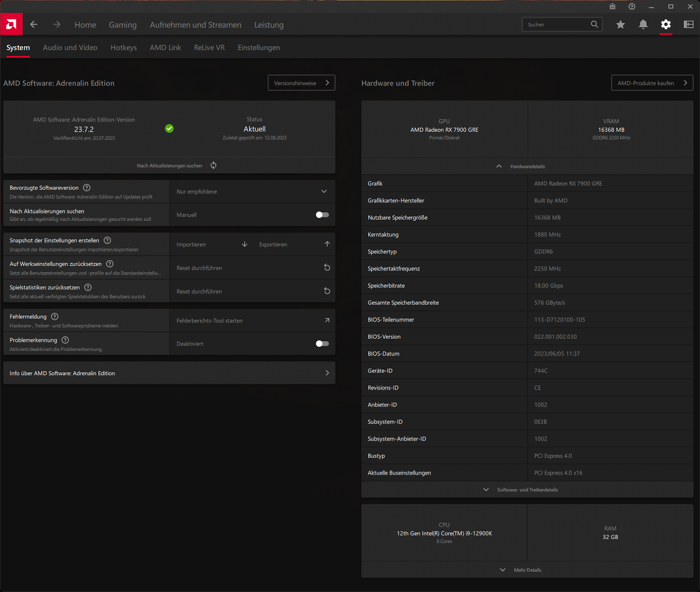Expand Mehr Details under CPU
Image resolution: width=700 pixels, height=592 pixels.
point(527,570)
